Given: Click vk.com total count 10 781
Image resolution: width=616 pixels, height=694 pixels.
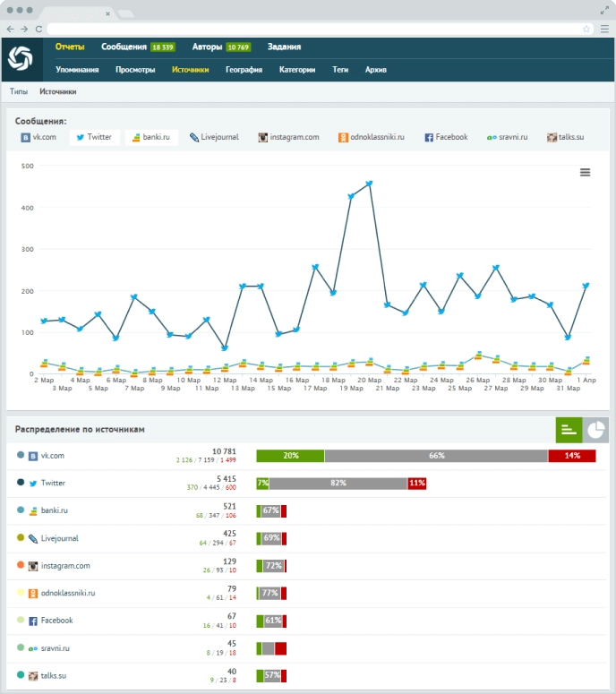Looking at the screenshot, I should click(224, 451).
